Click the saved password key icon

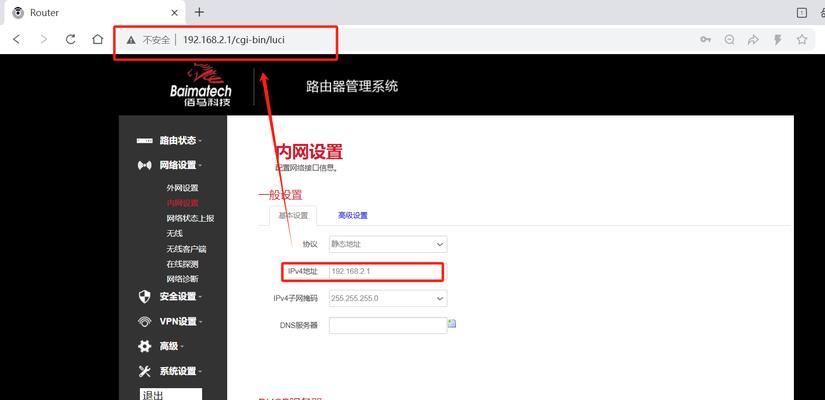[706, 39]
